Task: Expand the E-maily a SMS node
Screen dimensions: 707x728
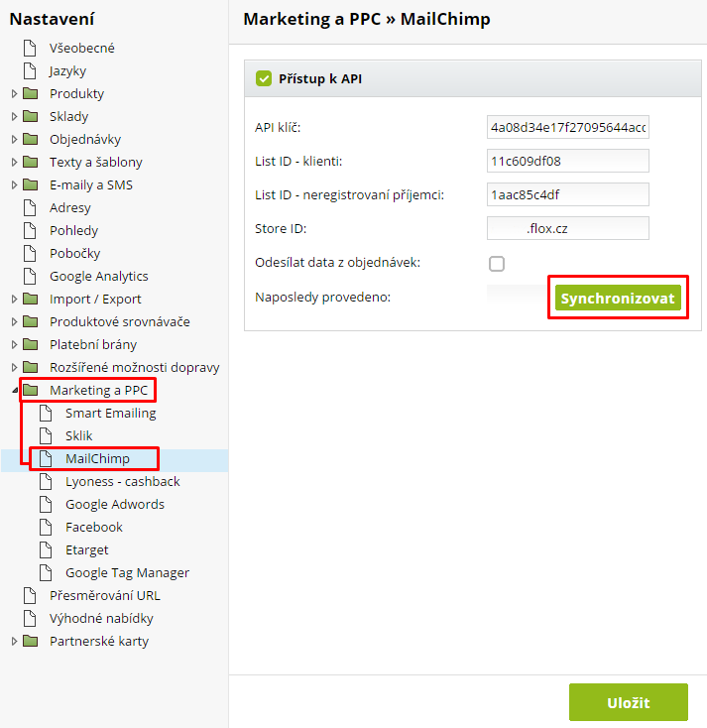Action: pos(14,185)
